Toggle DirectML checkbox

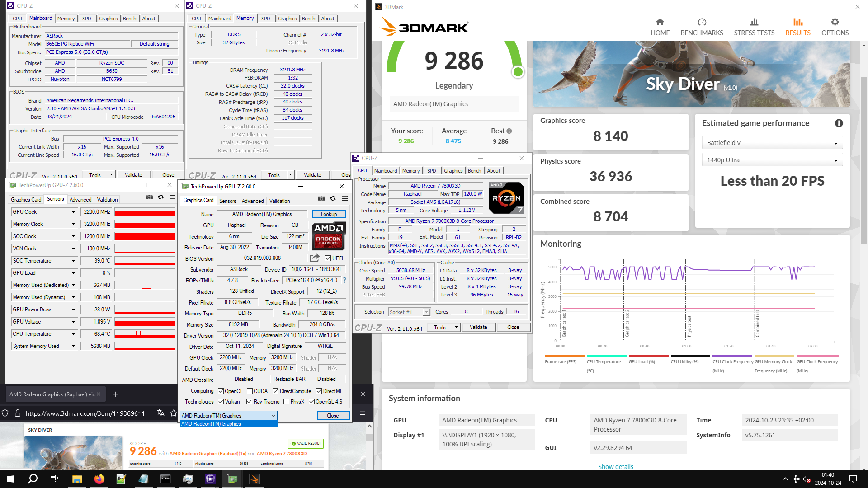point(319,391)
